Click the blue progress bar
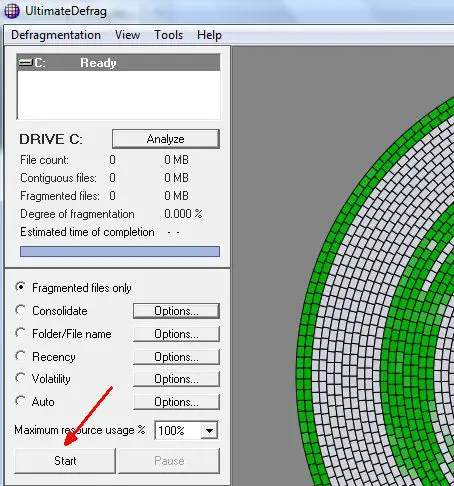 tap(120, 251)
